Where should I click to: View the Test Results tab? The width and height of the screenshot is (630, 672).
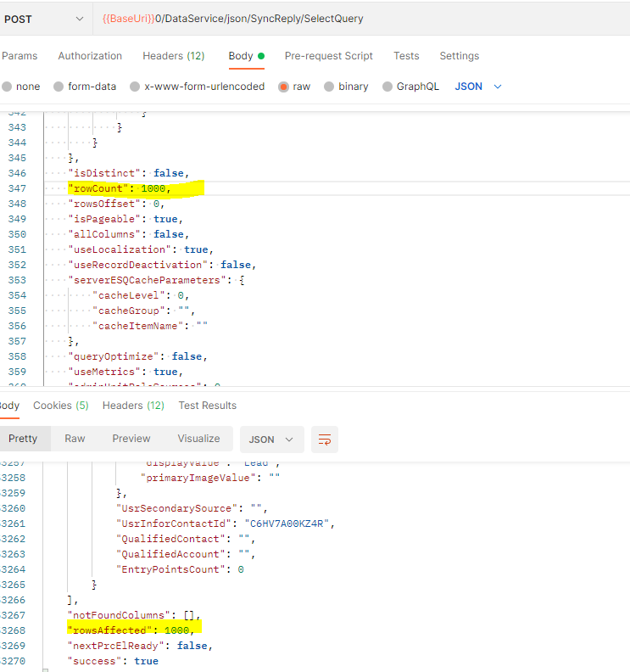point(207,406)
